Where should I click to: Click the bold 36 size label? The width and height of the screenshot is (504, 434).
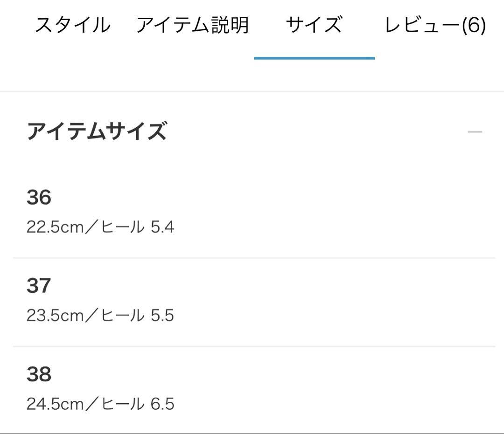[38, 198]
